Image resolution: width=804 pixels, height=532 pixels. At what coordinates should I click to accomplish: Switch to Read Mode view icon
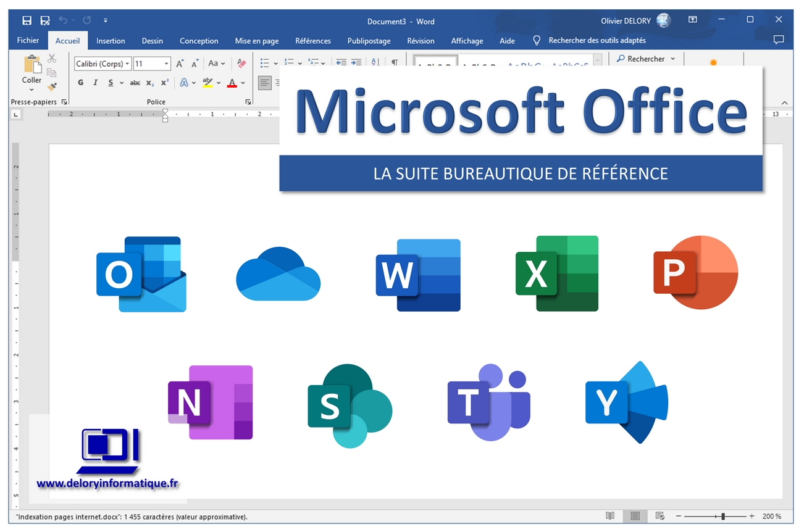tap(610, 516)
